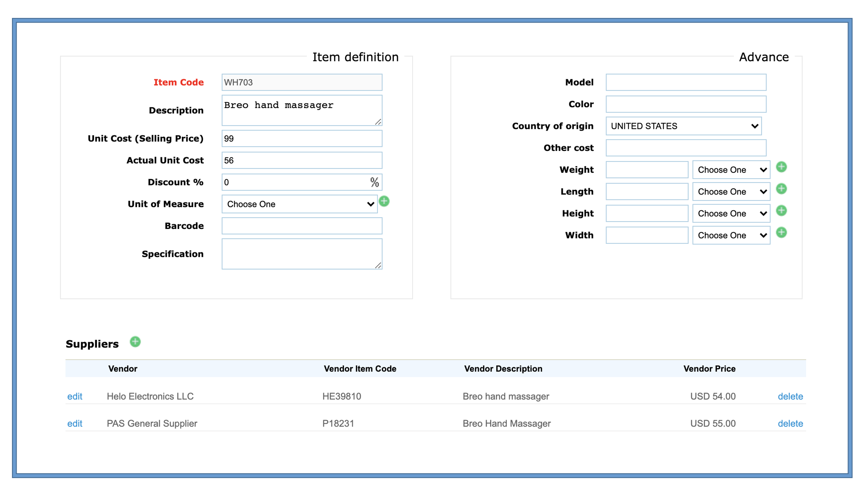Screen dimensions: 868x485
Task: Click the Other cost input field
Action: coord(685,147)
